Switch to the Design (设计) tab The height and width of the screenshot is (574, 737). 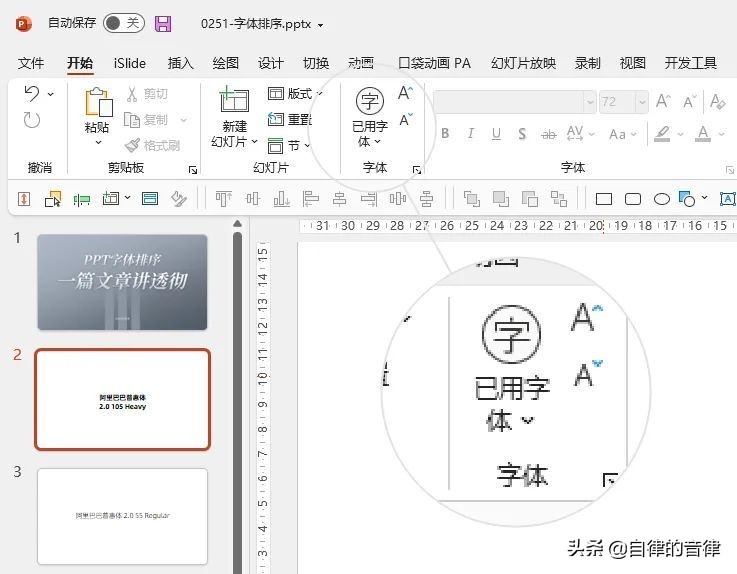click(271, 63)
